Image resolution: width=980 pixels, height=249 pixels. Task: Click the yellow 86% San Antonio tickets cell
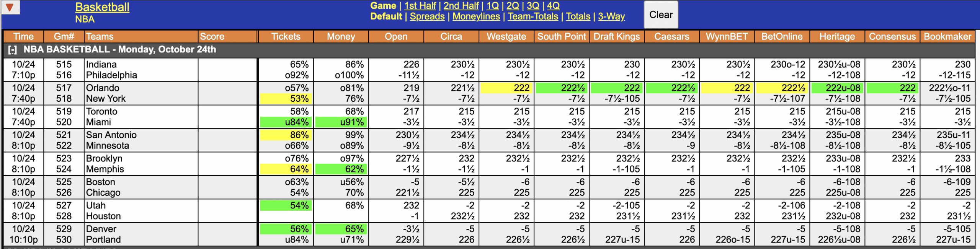[x=286, y=135]
